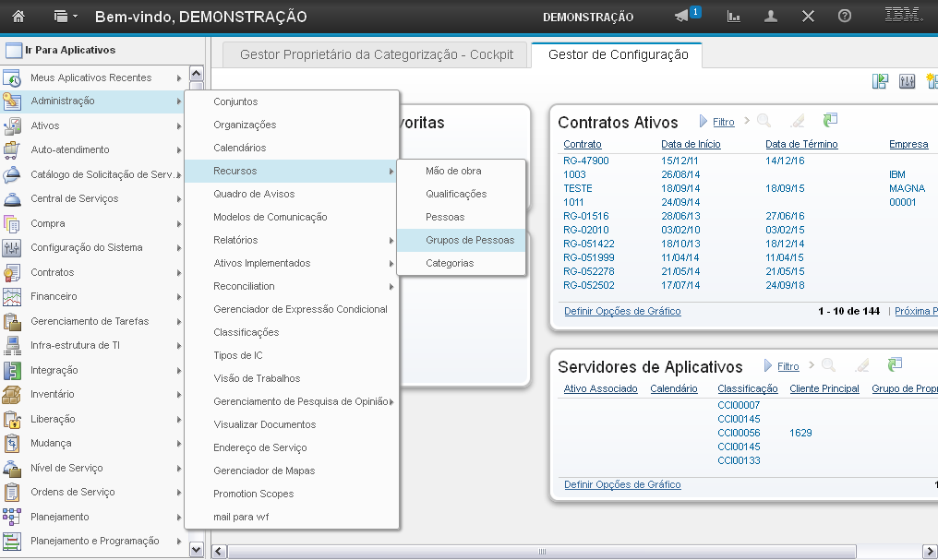Select Grupos de Pessoas submenu item
The height and width of the screenshot is (560, 938).
pos(470,240)
